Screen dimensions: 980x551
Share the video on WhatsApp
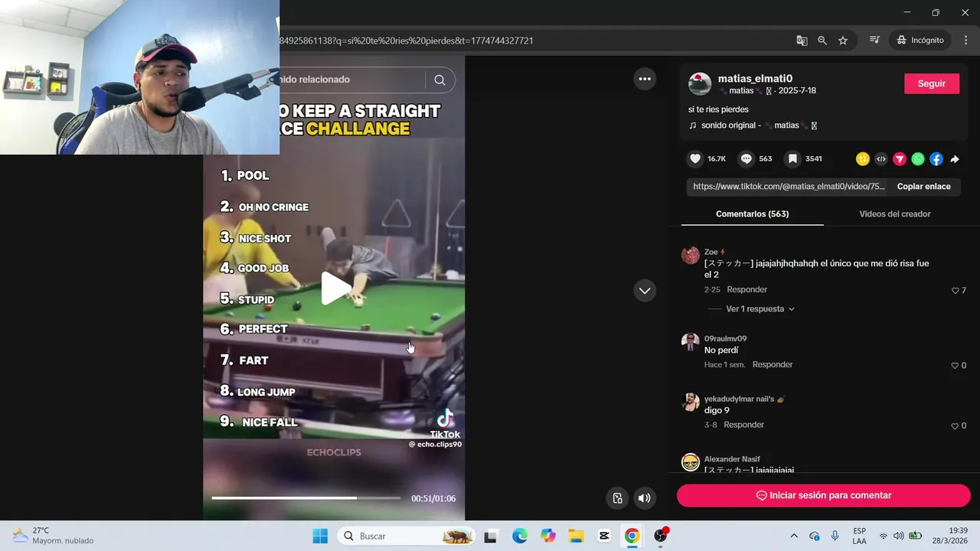click(x=918, y=159)
